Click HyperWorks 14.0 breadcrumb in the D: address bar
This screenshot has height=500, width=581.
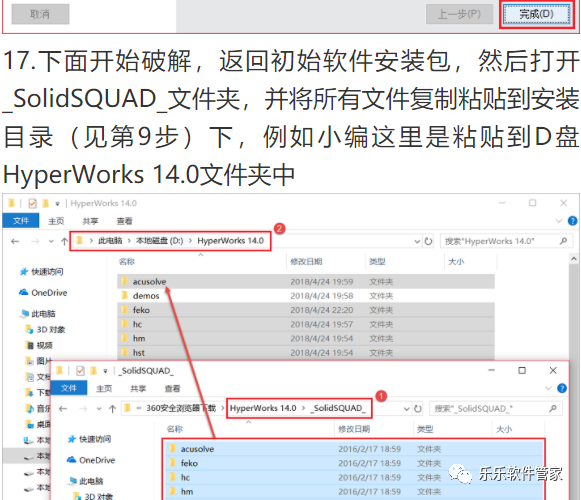point(230,241)
